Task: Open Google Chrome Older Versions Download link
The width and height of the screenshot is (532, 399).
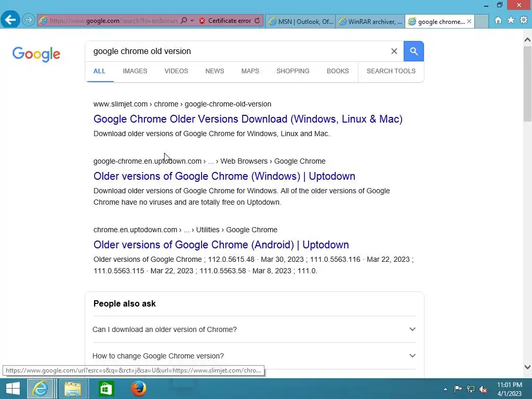Action: (x=248, y=119)
